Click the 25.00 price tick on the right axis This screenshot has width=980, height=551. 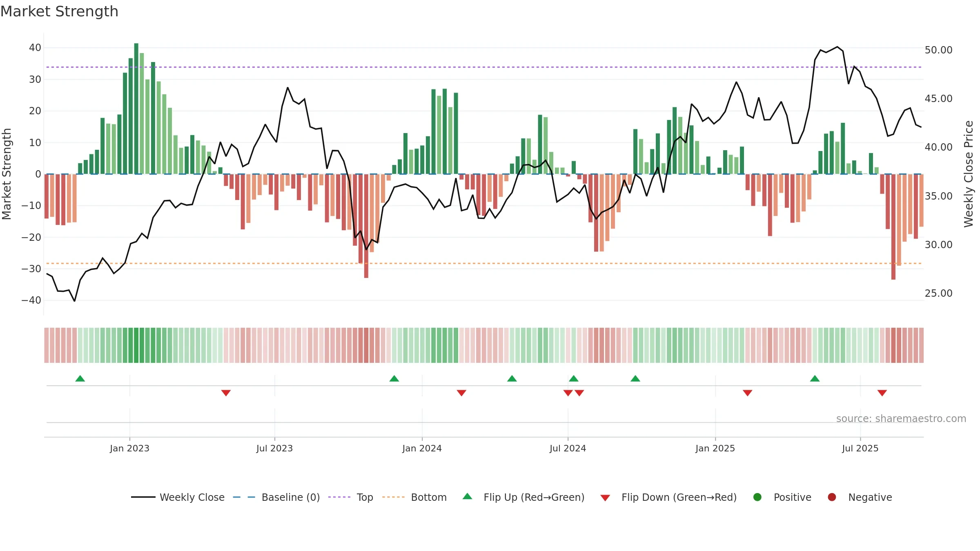click(x=938, y=293)
